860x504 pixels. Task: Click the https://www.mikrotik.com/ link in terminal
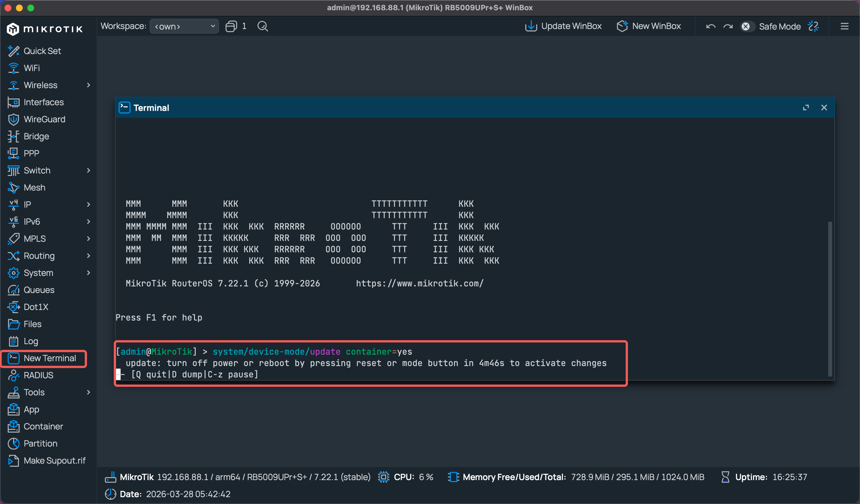pos(420,283)
